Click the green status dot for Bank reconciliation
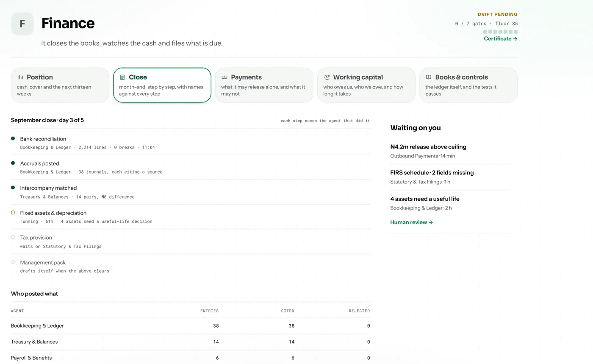Screen dimensions: 593x364 13,138
